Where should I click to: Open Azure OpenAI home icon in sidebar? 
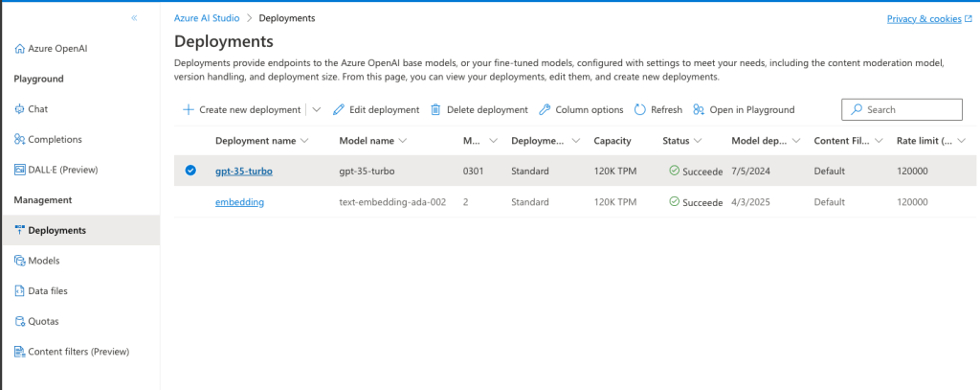[20, 48]
